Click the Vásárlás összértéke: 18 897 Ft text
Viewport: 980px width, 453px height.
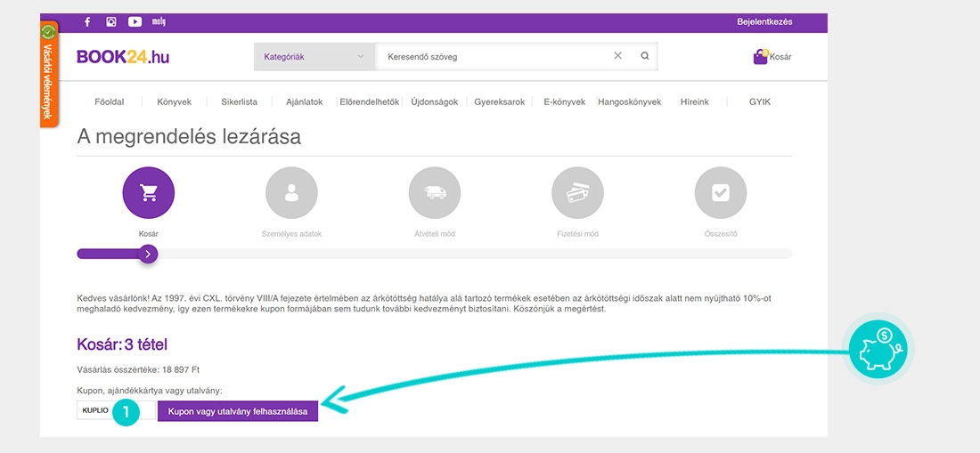(138, 370)
